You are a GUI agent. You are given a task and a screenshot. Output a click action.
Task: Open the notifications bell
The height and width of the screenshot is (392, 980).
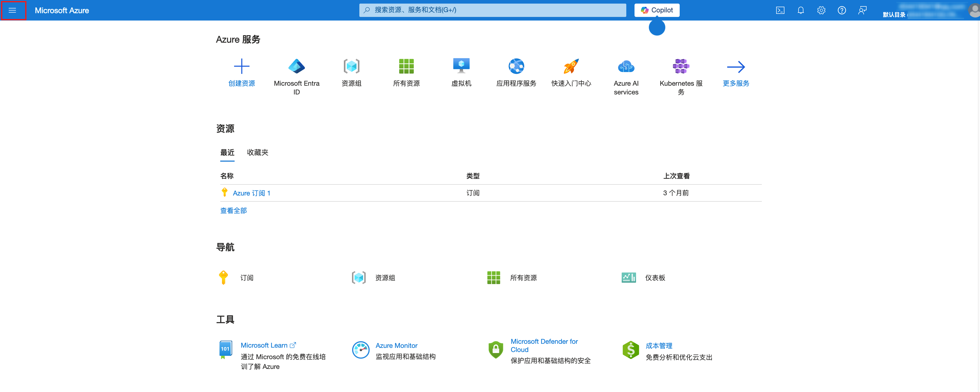pyautogui.click(x=800, y=10)
